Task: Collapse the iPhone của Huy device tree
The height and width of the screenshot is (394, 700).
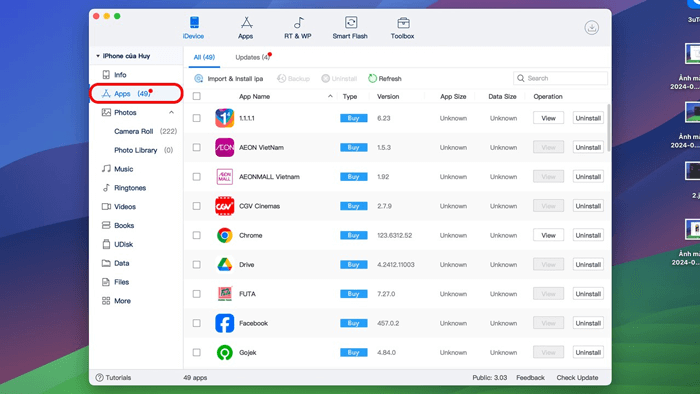Action: pyautogui.click(x=98, y=56)
